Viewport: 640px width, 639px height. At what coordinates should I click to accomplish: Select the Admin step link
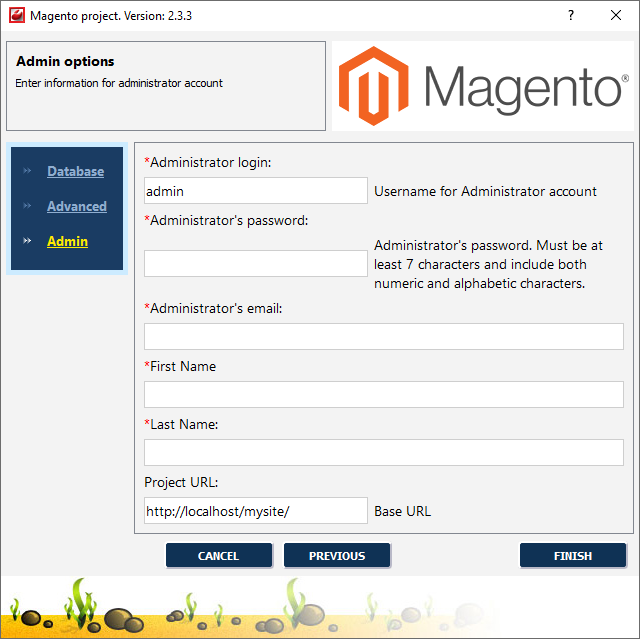coord(67,241)
